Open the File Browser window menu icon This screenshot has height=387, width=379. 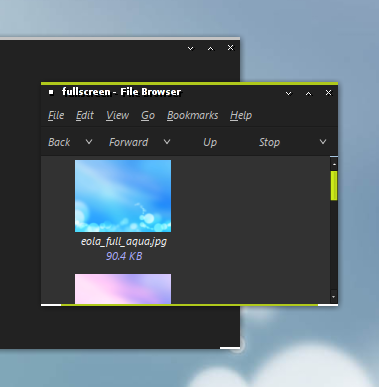(x=51, y=92)
